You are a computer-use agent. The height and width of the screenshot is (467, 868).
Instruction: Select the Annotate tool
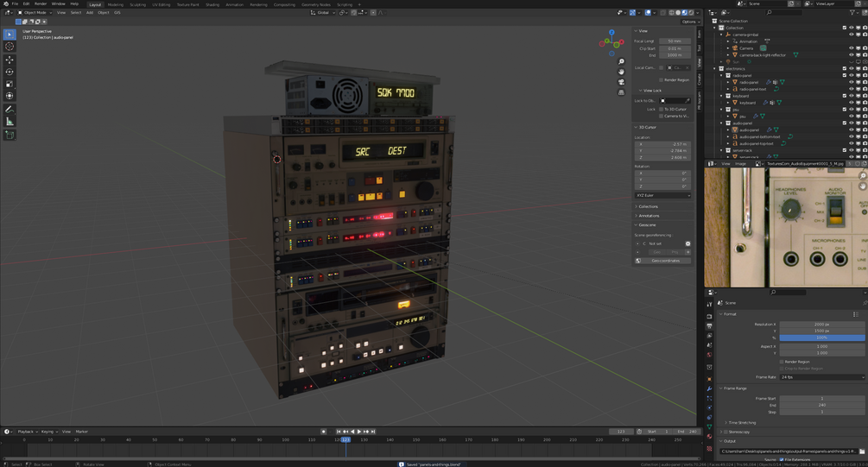(10, 110)
